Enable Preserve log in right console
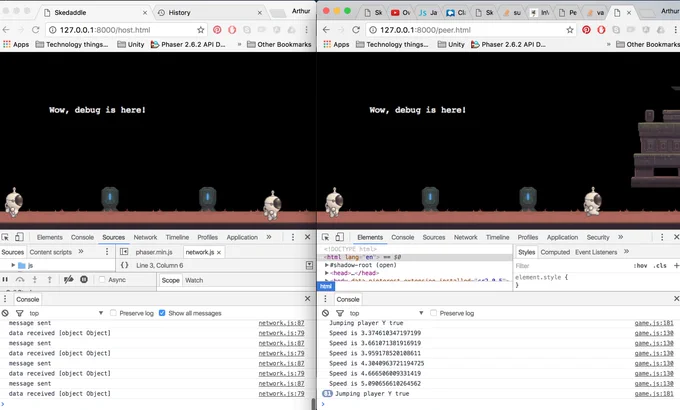Viewport: 680px width, 410px height. click(x=434, y=313)
